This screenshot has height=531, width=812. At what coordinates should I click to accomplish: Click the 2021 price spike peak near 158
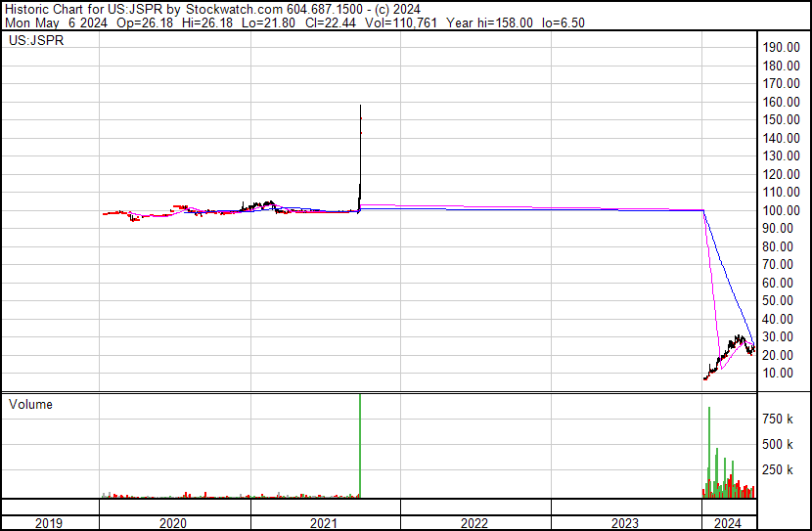(361, 107)
